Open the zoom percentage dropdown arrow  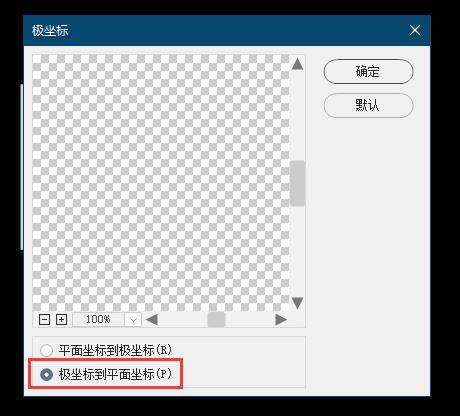point(133,320)
